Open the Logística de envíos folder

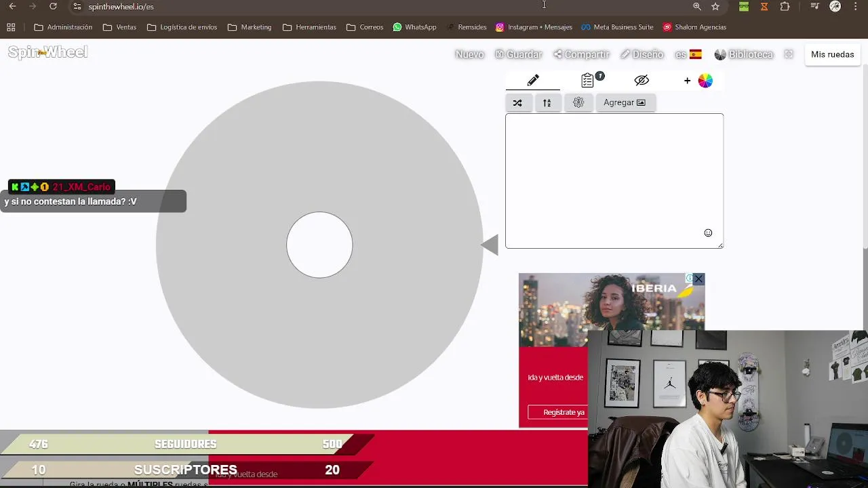coord(182,27)
